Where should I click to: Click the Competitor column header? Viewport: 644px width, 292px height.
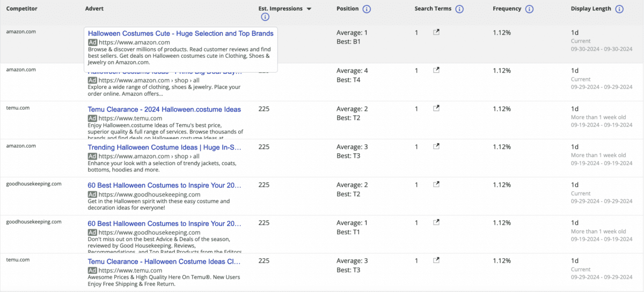(x=21, y=9)
